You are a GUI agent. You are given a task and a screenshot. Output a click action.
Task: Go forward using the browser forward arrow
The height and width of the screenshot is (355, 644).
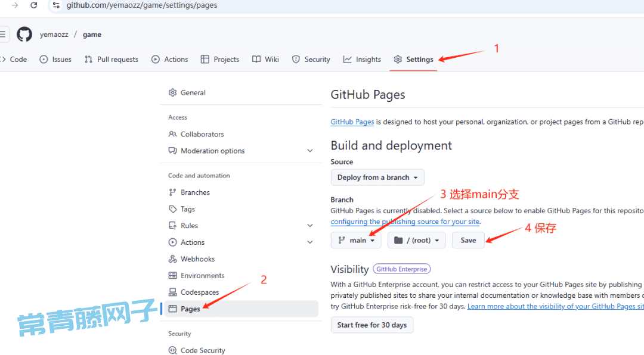[x=15, y=5]
